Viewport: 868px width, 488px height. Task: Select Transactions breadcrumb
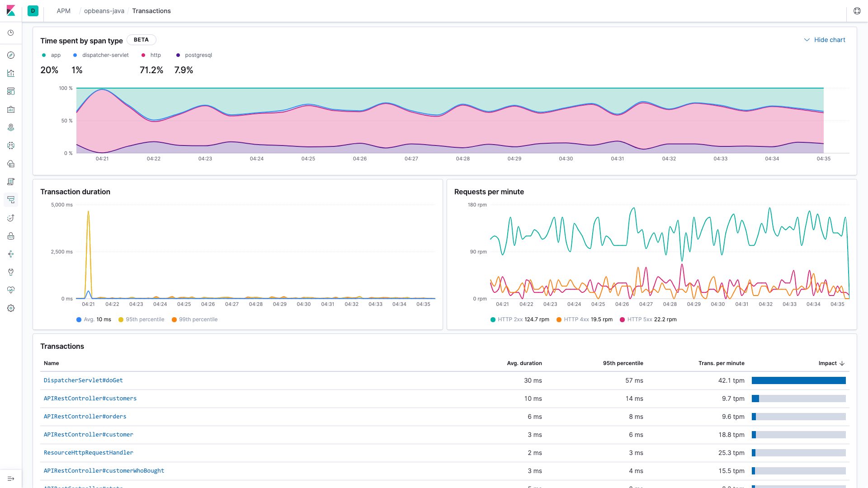click(x=151, y=11)
